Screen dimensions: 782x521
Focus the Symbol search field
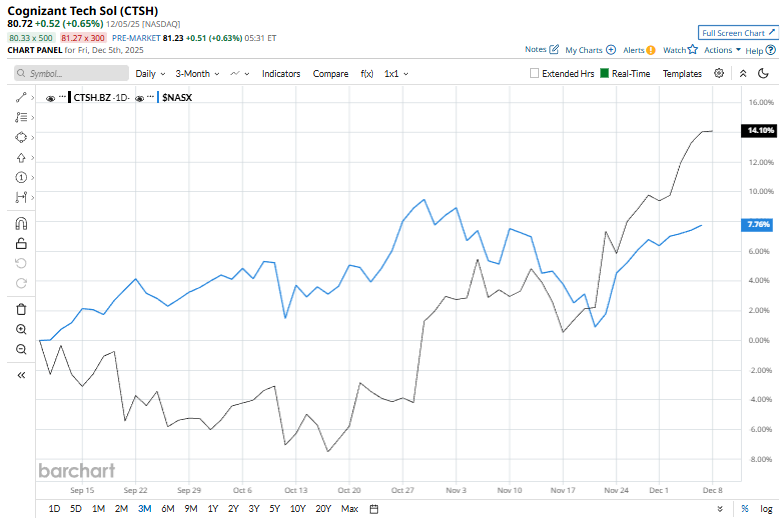tap(71, 73)
